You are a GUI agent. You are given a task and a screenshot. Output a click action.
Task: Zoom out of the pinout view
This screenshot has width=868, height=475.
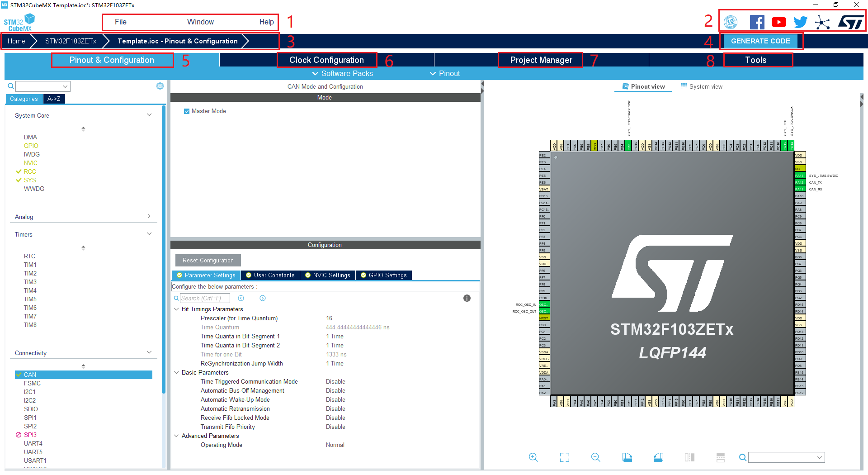[596, 457]
